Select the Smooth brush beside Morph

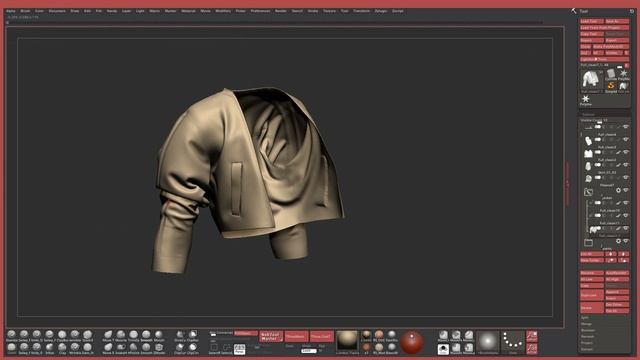pyautogui.click(x=146, y=336)
